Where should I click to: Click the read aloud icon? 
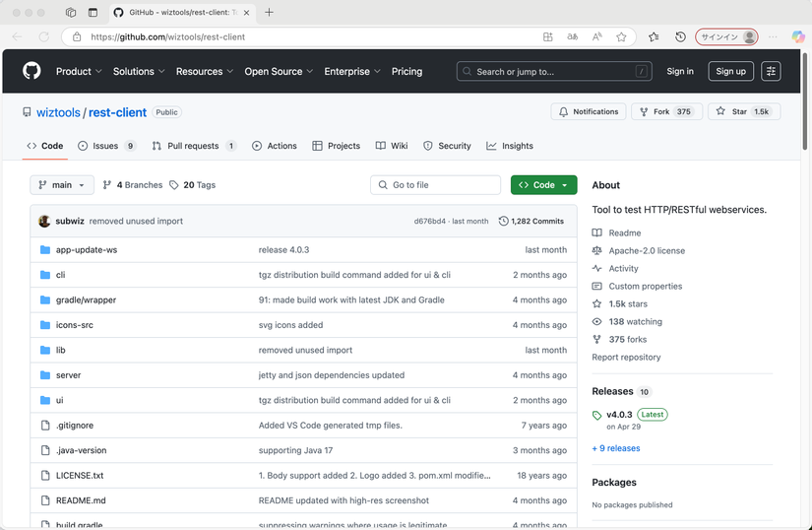[x=597, y=36]
